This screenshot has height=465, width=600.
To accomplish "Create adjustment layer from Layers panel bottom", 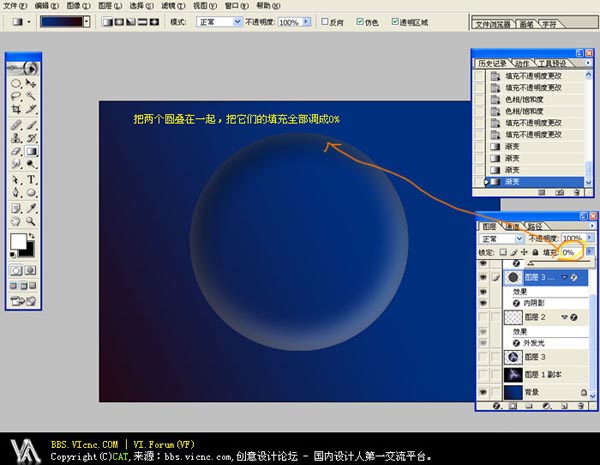I will click(547, 406).
